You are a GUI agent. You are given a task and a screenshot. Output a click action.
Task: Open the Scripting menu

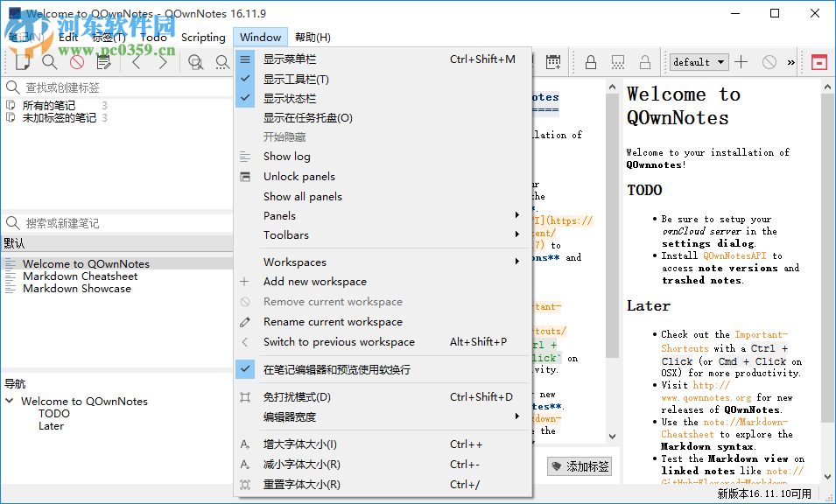point(203,37)
